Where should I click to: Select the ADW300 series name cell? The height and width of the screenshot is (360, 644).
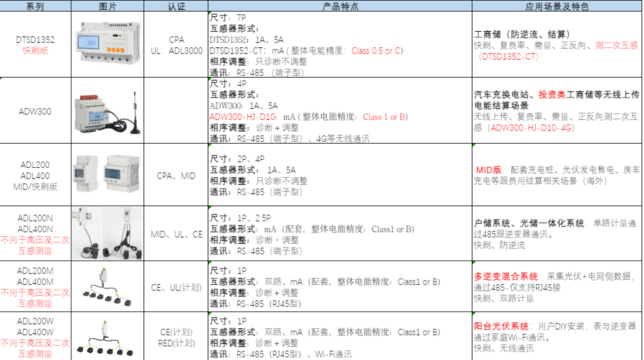pos(35,112)
